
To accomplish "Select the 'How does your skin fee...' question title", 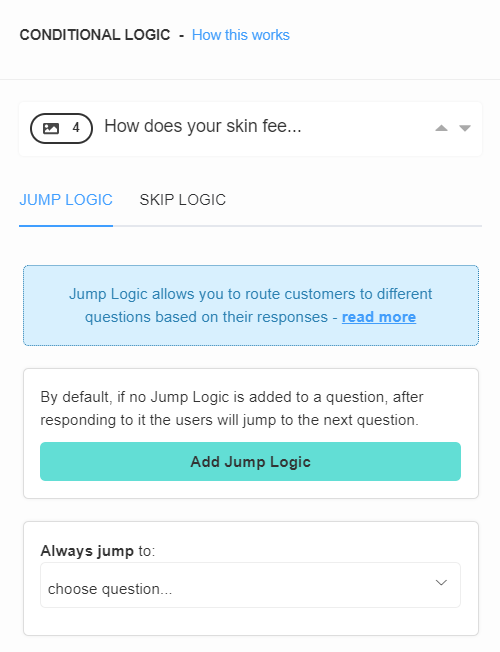I will click(203, 126).
